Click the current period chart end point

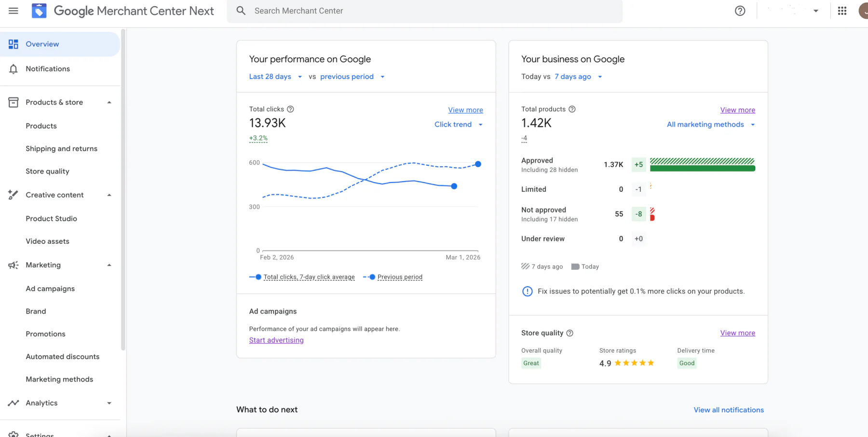(454, 186)
